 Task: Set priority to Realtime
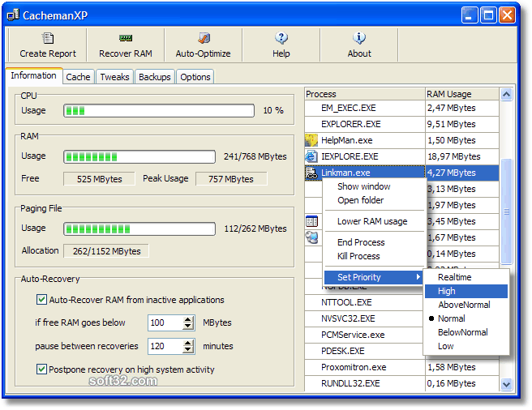pyautogui.click(x=466, y=277)
